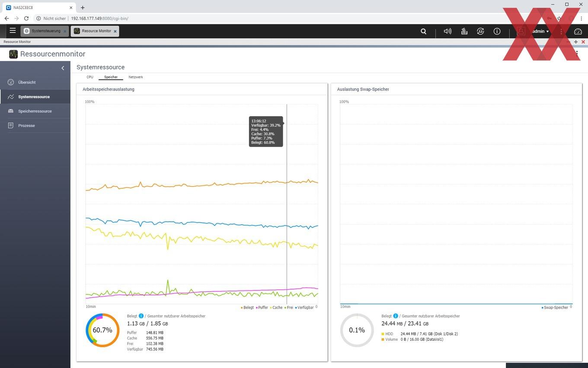Collapse the sidebar with the chevron arrow
The height and width of the screenshot is (368, 588).
(x=63, y=68)
